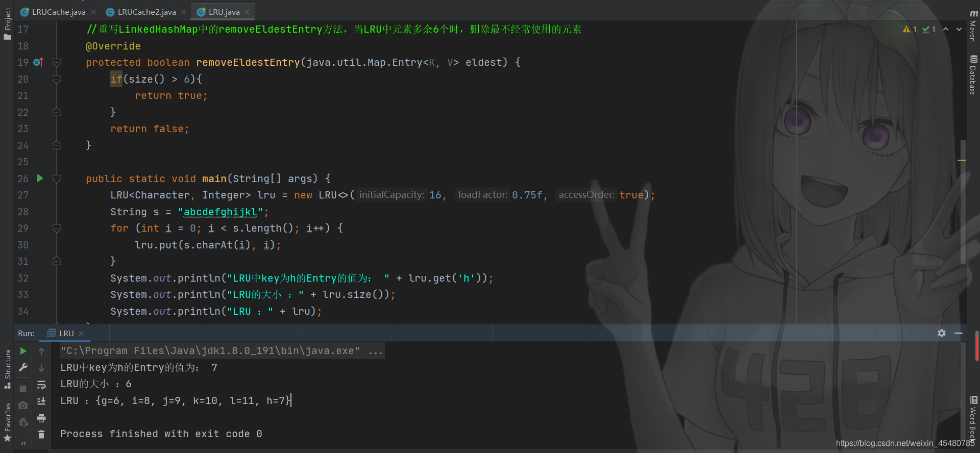Click the green typo checkmark indicator

point(929,30)
